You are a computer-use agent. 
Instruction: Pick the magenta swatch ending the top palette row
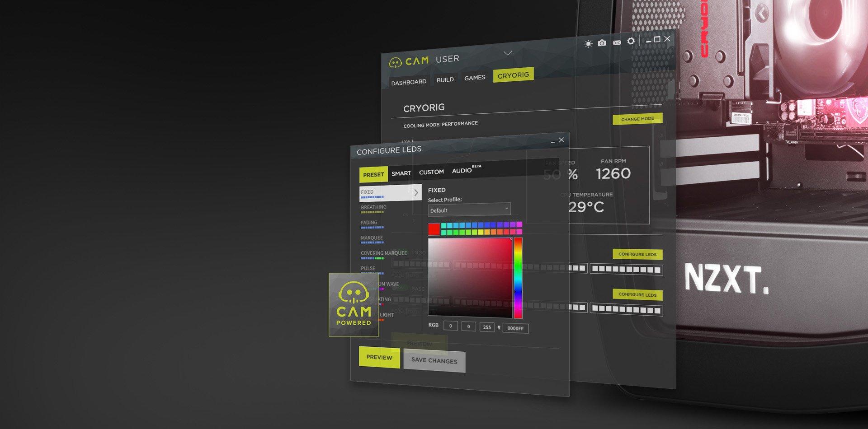pyautogui.click(x=519, y=224)
